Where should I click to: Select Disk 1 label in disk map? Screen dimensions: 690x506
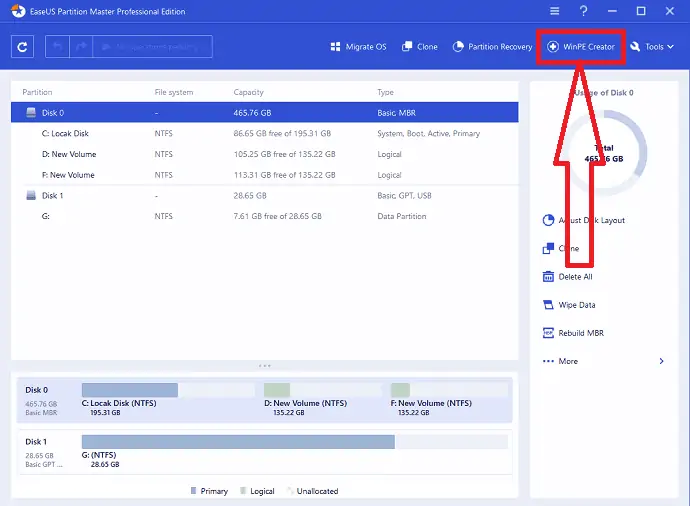[36, 442]
